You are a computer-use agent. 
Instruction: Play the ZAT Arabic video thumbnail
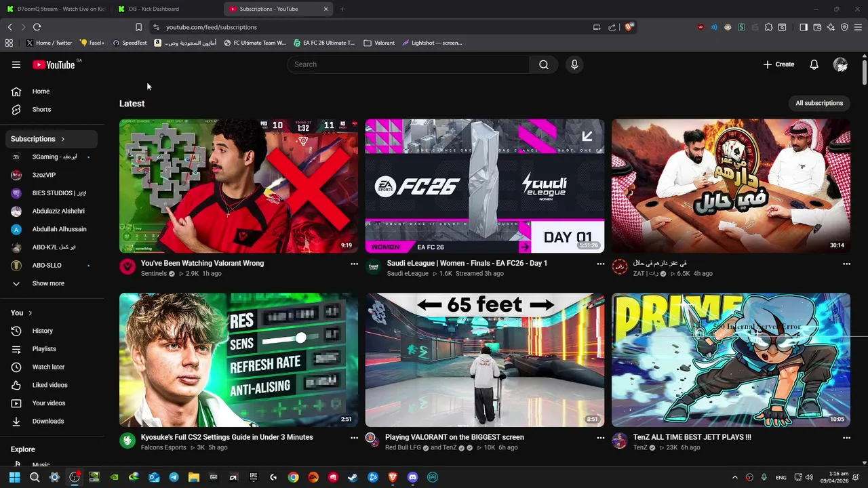(x=731, y=186)
